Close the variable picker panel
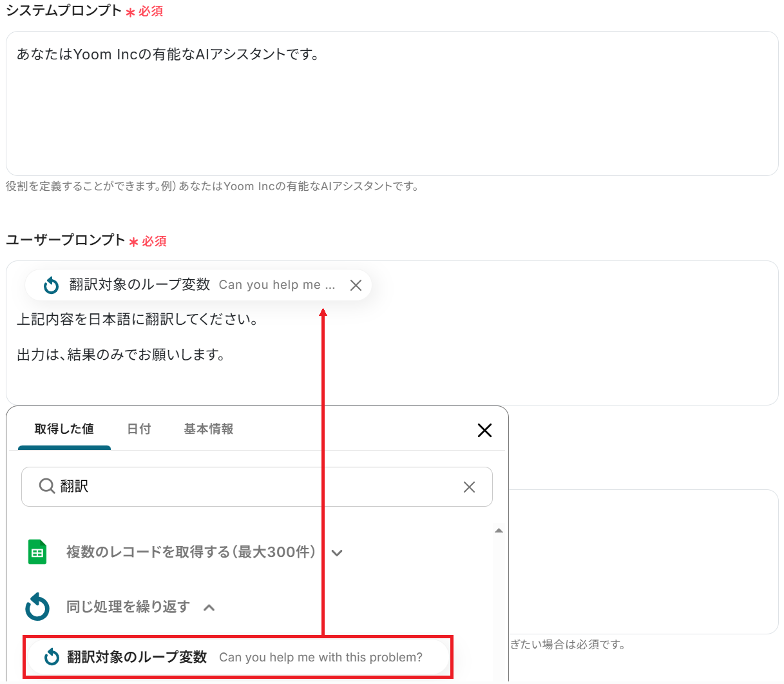784x684 pixels. click(x=484, y=430)
